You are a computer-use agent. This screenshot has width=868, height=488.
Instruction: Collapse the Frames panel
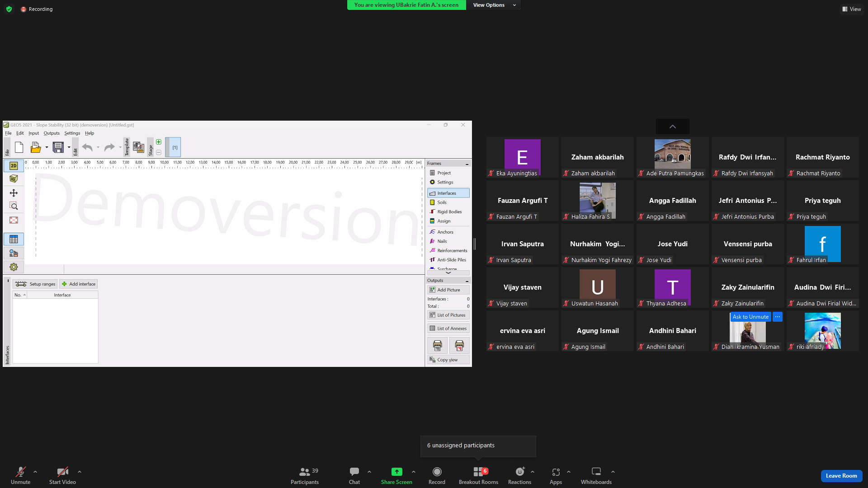pos(467,164)
